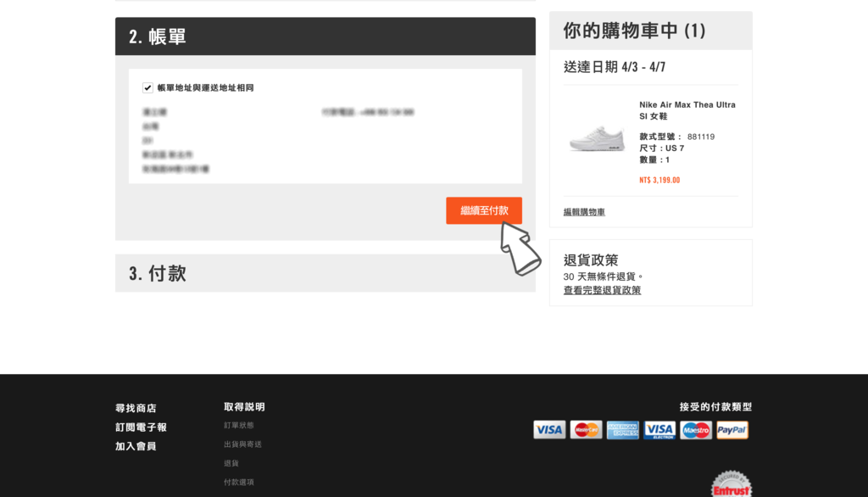Click the 2. 帳單 section header
Screen dimensions: 868x497
coord(325,36)
